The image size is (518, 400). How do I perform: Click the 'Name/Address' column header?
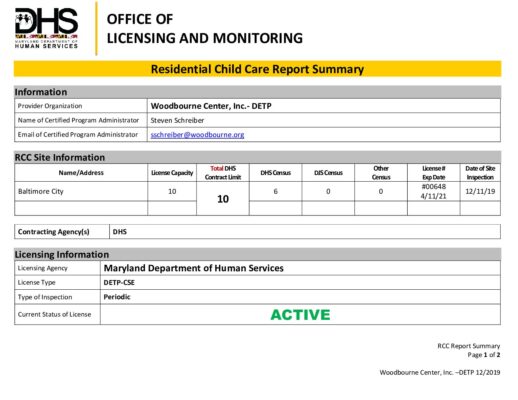coord(81,173)
